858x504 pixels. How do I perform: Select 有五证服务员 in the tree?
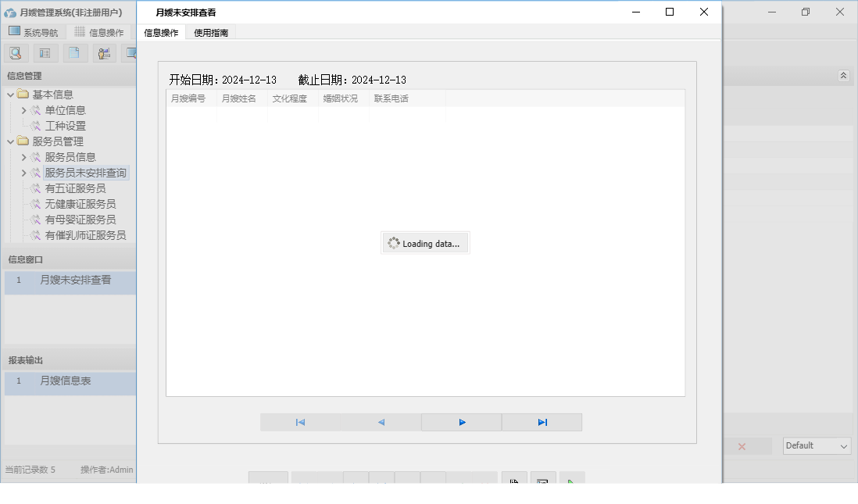click(76, 188)
